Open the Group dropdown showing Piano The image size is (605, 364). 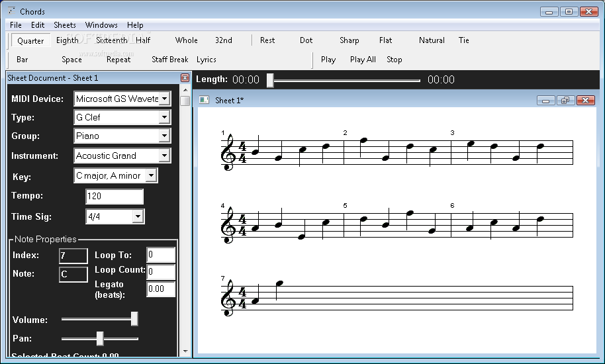pos(164,136)
